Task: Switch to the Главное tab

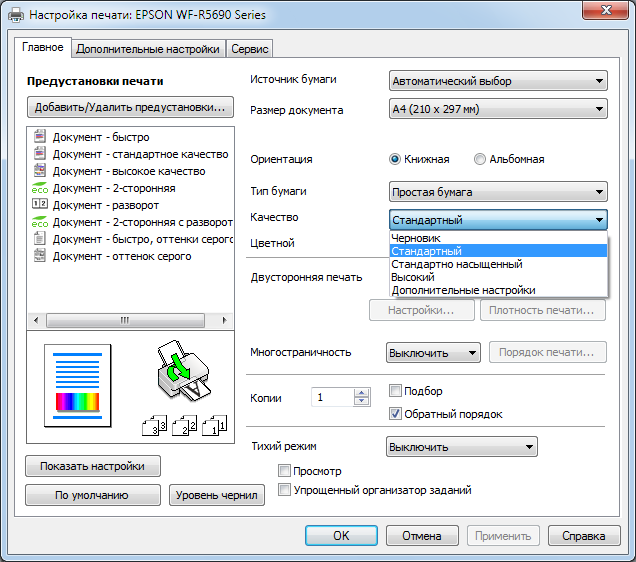Action: [43, 47]
